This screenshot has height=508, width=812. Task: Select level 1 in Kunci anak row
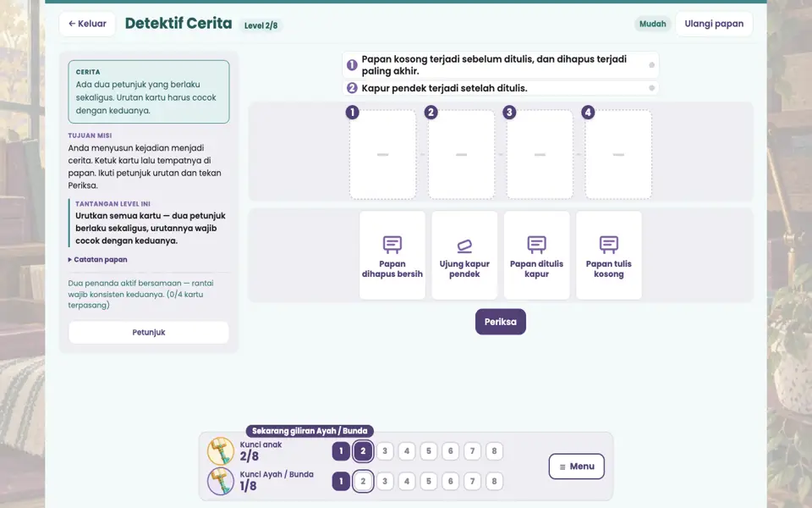[341, 451]
